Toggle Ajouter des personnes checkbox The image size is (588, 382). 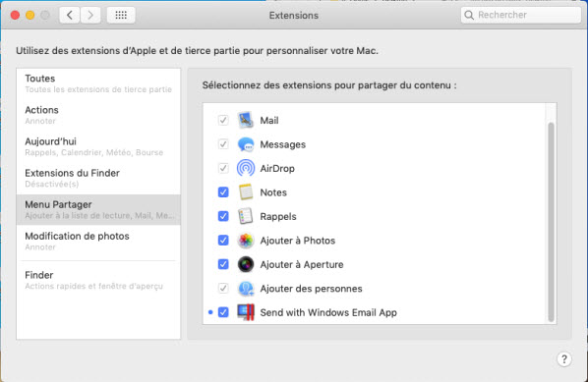point(223,288)
